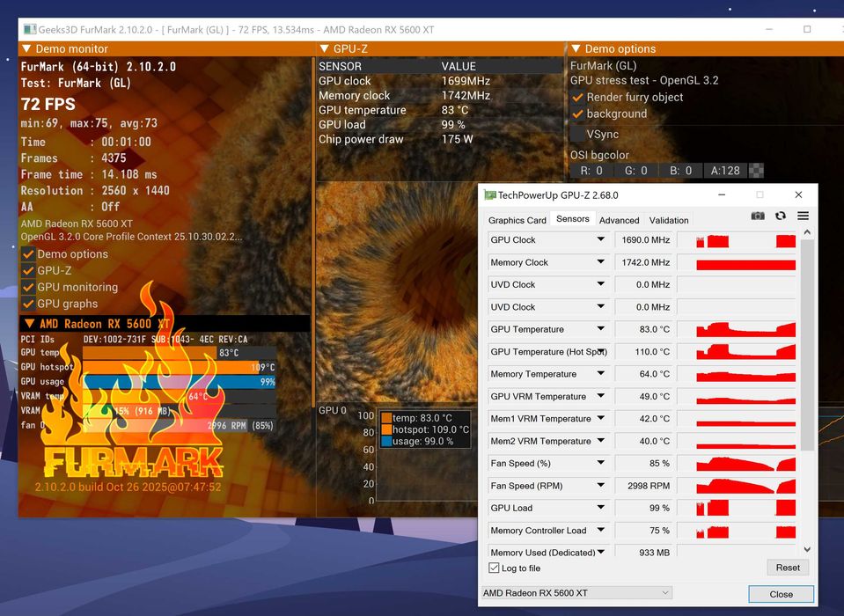Click the GPU Temperature 83.0 °C value
The height and width of the screenshot is (616, 844).
pos(643,329)
